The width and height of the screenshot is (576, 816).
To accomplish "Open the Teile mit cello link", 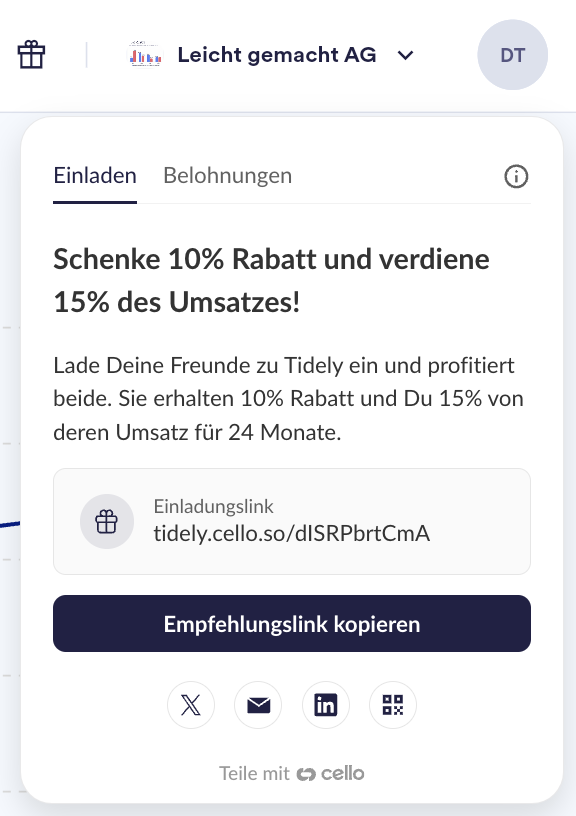I will [x=291, y=774].
